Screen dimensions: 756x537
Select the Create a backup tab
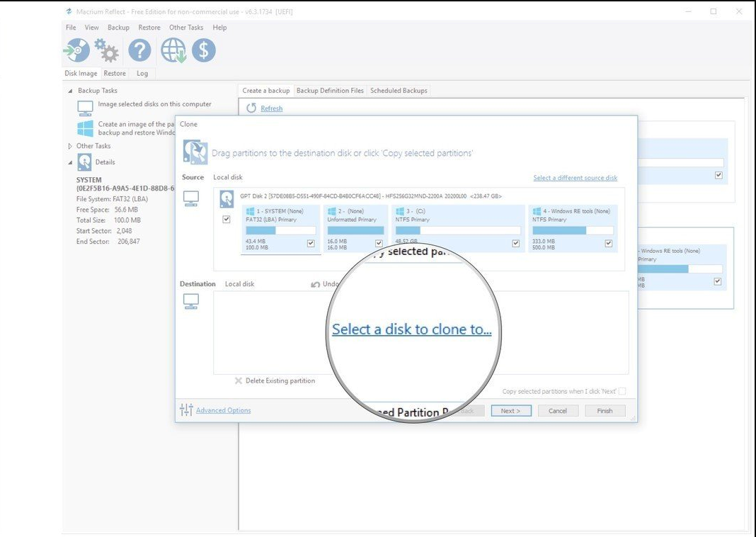[x=266, y=91]
